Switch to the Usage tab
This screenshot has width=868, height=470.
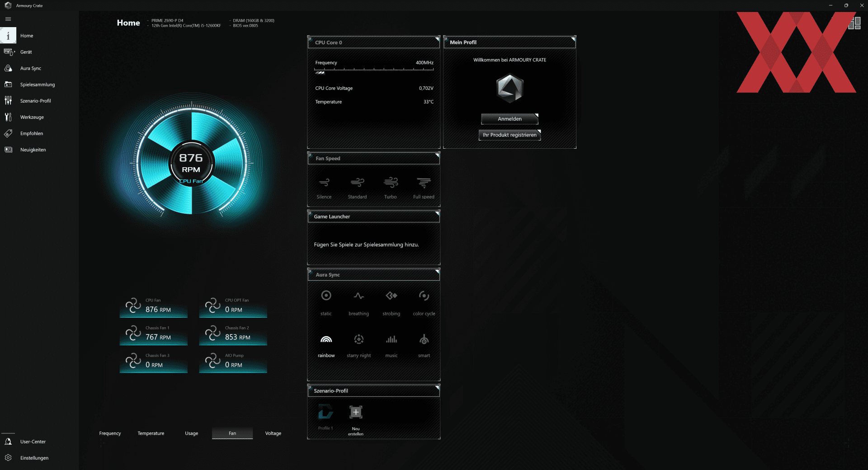pyautogui.click(x=192, y=433)
